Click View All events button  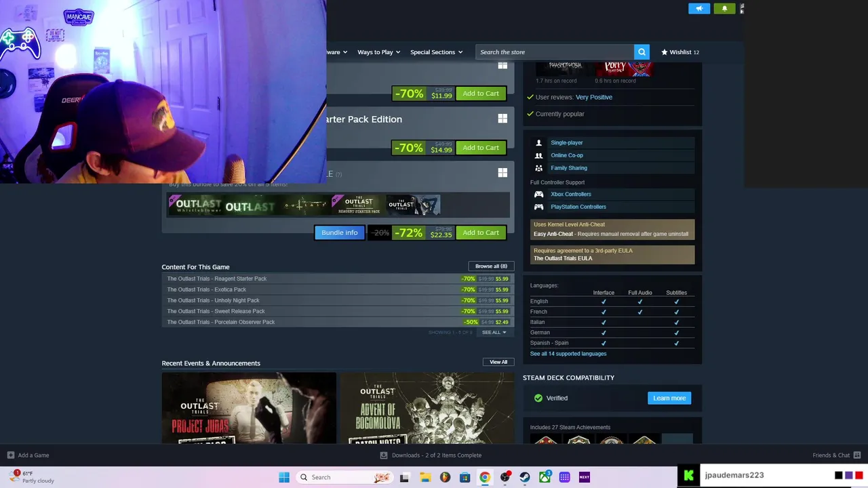498,362
